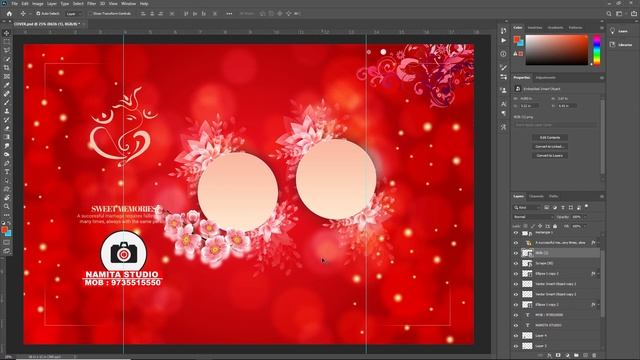Hide the NAMITA STUDIO text layer
This screenshot has width=640, height=360.
[516, 325]
